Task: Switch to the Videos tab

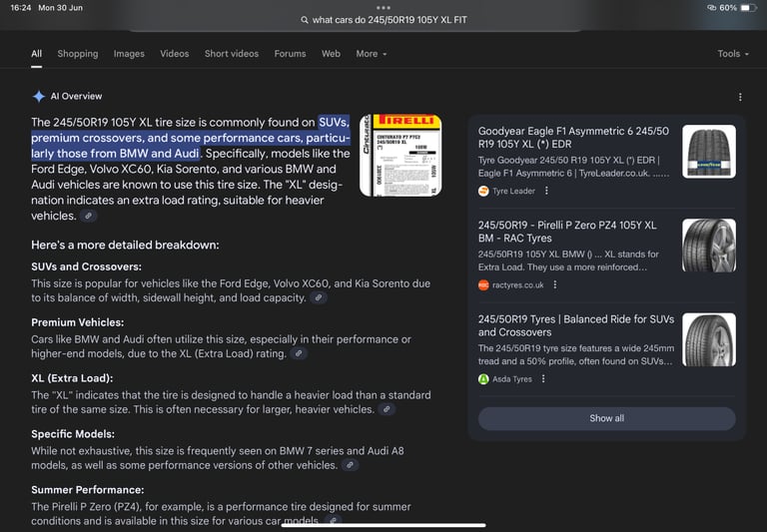Action: [x=175, y=54]
